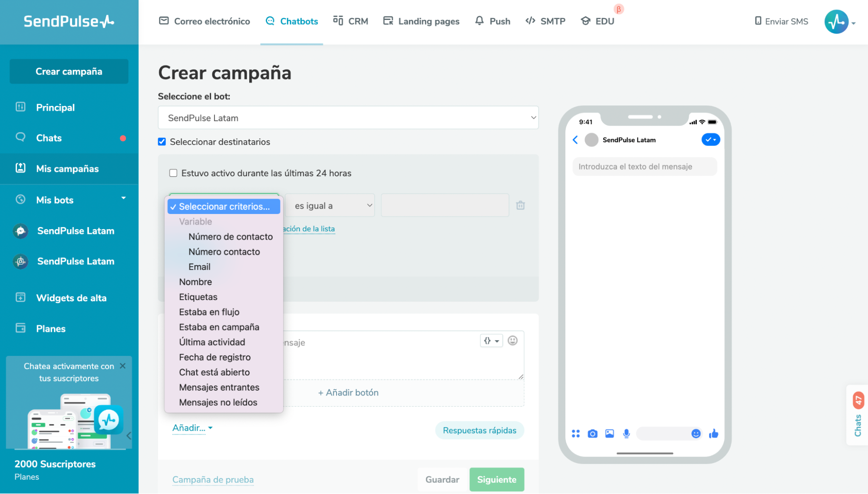This screenshot has height=494, width=868.
Task: Close the 'Chatea activamente' promo banner
Action: click(123, 366)
